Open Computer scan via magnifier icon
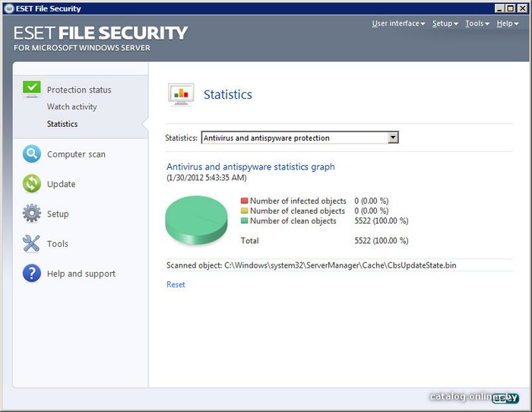The image size is (532, 412). pos(31,154)
